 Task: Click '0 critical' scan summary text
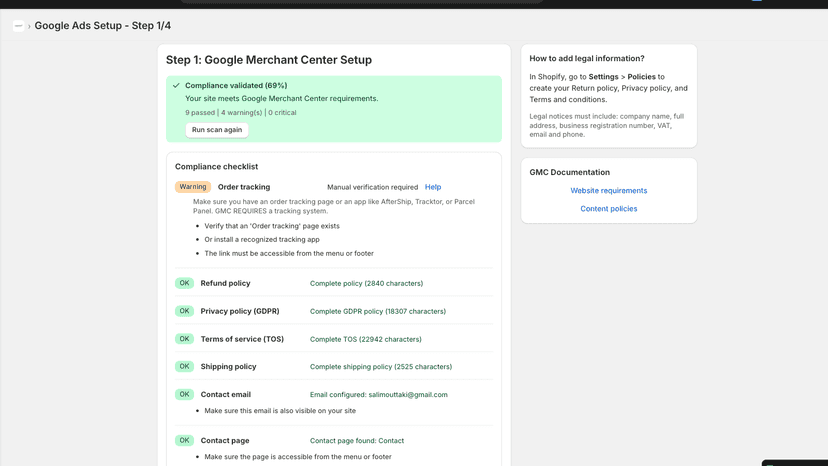282,113
